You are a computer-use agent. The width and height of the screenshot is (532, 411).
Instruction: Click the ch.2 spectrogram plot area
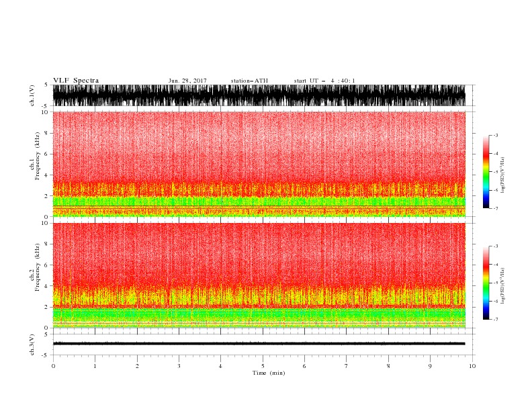[x=259, y=275]
